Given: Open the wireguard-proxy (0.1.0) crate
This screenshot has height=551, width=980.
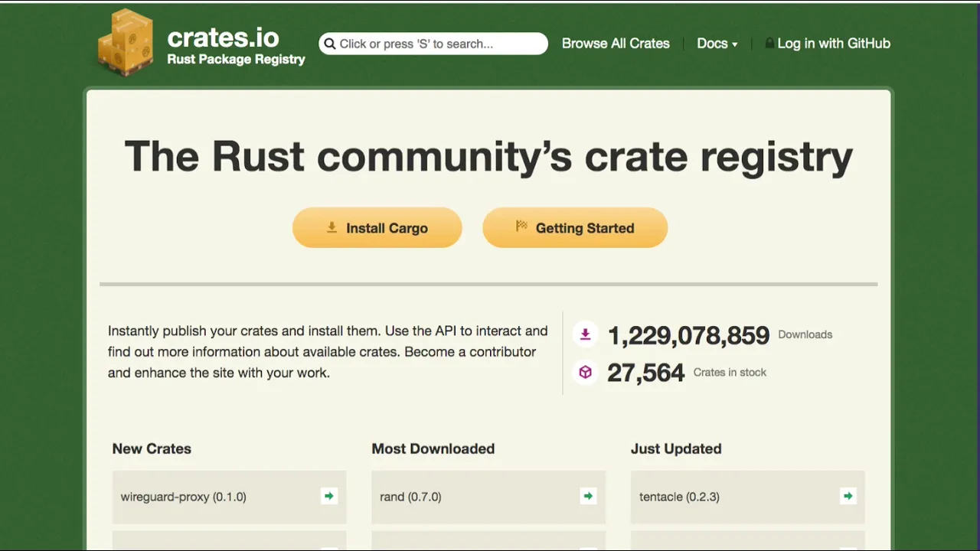Looking at the screenshot, I should pyautogui.click(x=229, y=497).
